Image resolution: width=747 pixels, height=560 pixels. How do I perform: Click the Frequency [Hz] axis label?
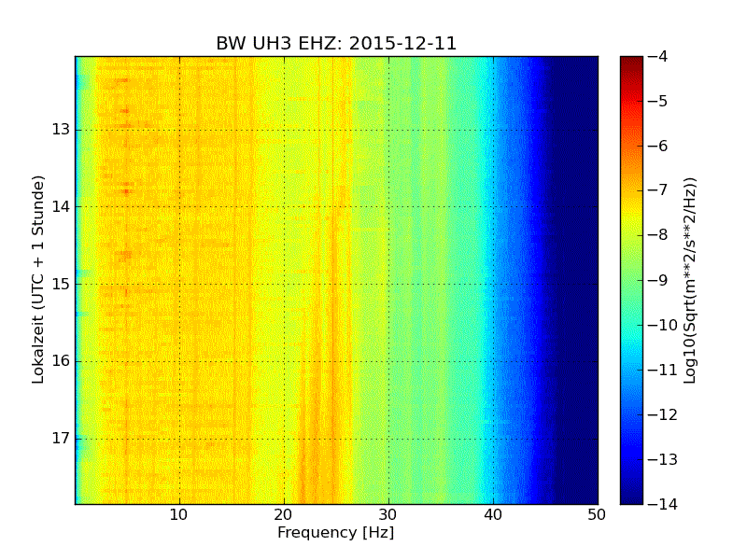click(x=336, y=532)
